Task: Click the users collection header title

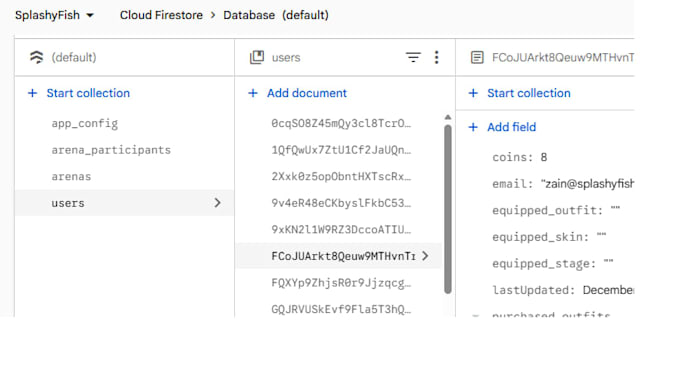Action: point(286,57)
